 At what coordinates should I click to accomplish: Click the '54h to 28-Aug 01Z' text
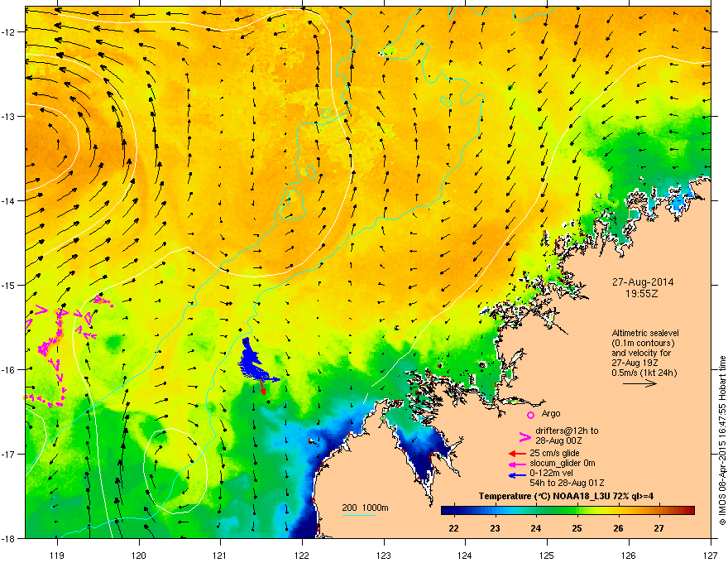[567, 483]
